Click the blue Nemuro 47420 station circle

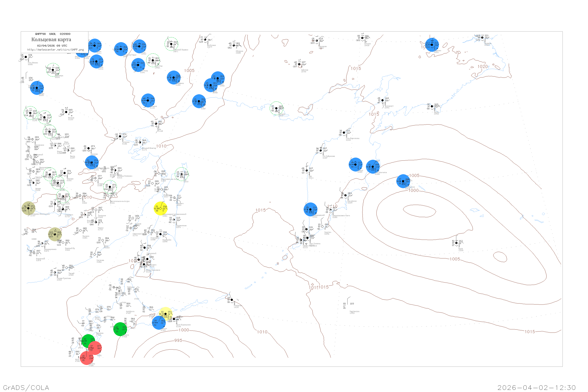[159, 323]
